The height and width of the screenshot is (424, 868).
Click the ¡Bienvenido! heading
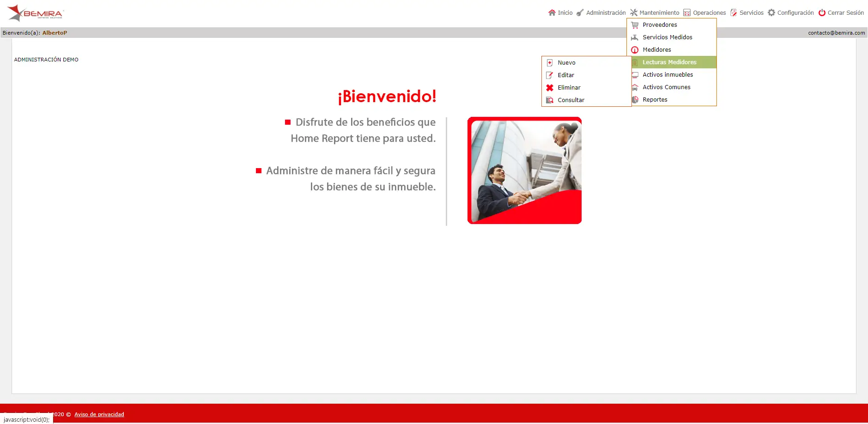tap(387, 97)
